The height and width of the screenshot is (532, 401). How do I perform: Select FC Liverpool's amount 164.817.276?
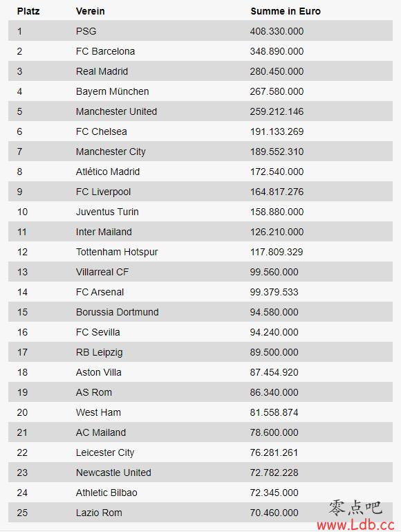(x=277, y=192)
